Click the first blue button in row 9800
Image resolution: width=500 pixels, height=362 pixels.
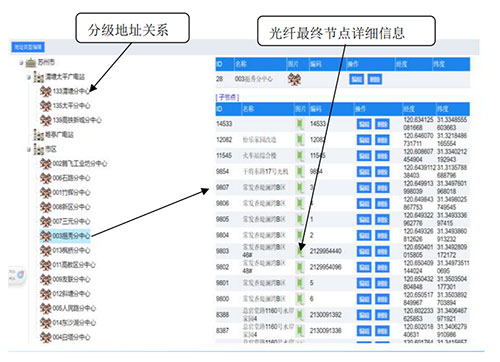tap(364, 299)
